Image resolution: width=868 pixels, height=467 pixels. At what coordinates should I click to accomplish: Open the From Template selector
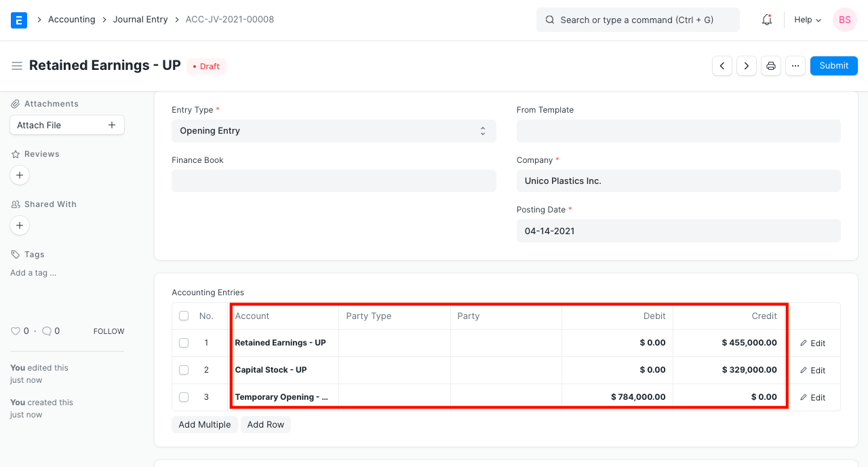click(678, 130)
